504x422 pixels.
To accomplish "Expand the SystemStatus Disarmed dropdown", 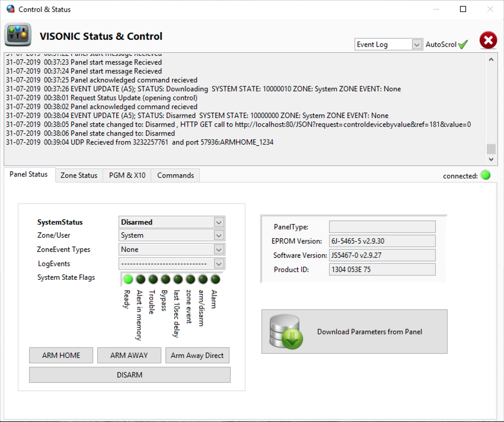I will tap(219, 222).
